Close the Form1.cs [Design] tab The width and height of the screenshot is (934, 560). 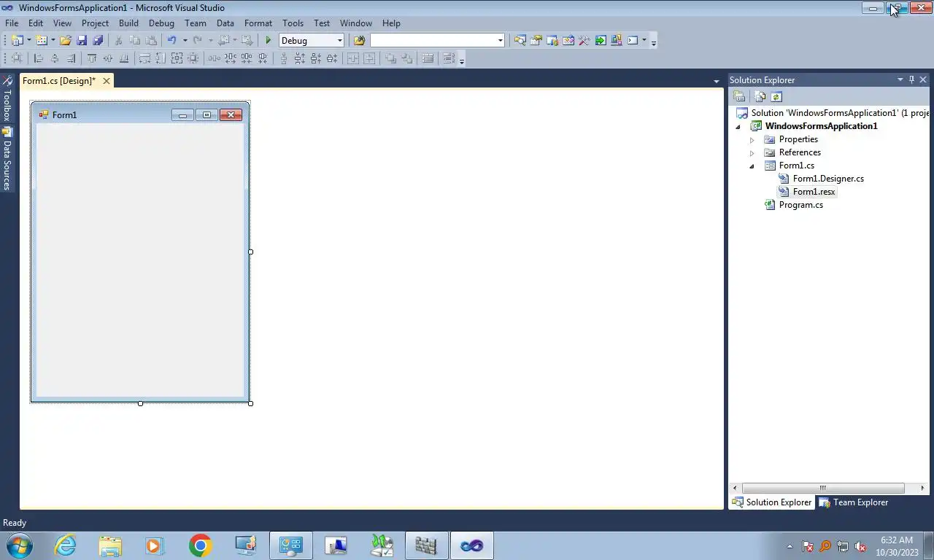coord(106,81)
